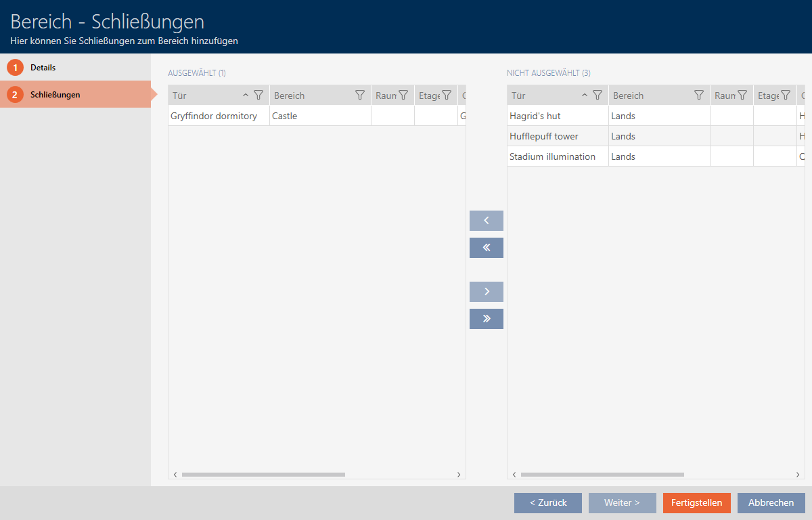Go to the Details step
The image size is (812, 520).
pos(43,68)
